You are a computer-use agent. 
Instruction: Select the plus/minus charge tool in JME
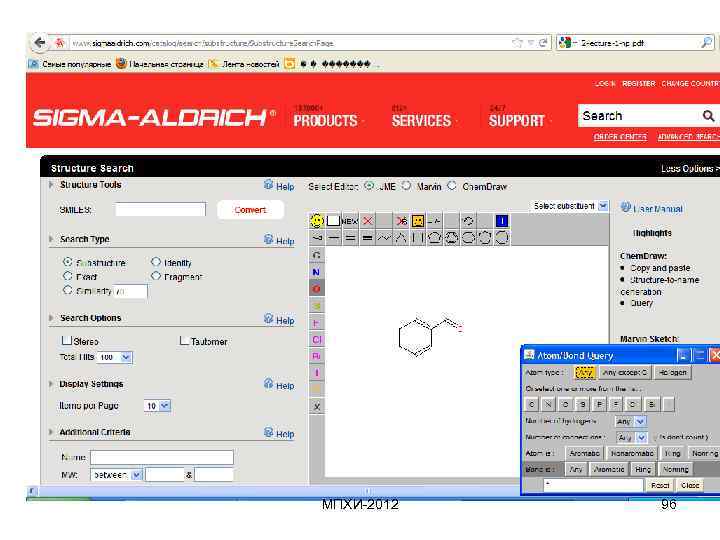[434, 221]
